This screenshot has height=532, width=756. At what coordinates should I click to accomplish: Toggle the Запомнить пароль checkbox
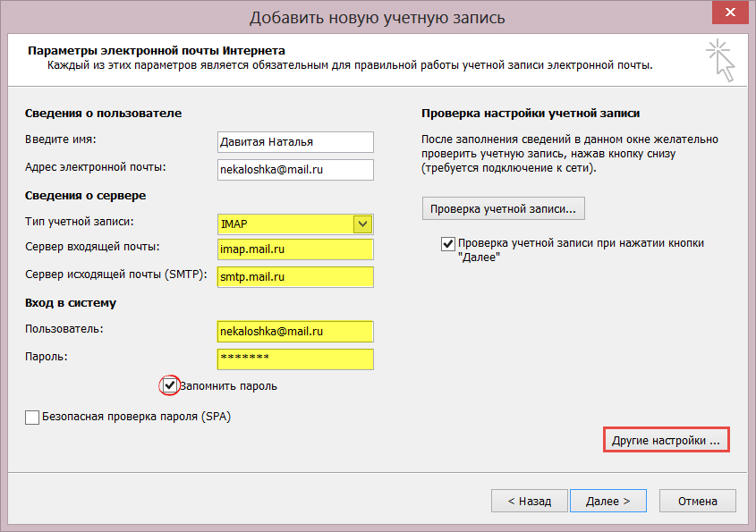click(x=169, y=385)
